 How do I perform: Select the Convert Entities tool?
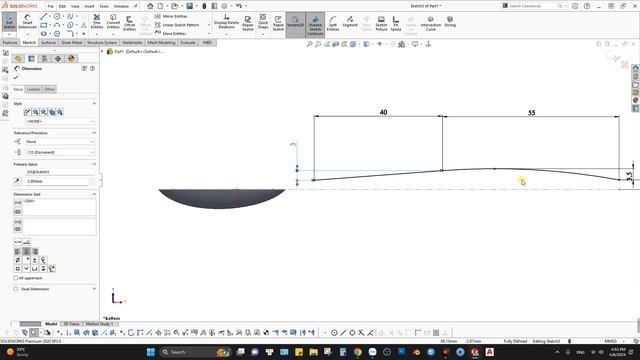point(113,21)
